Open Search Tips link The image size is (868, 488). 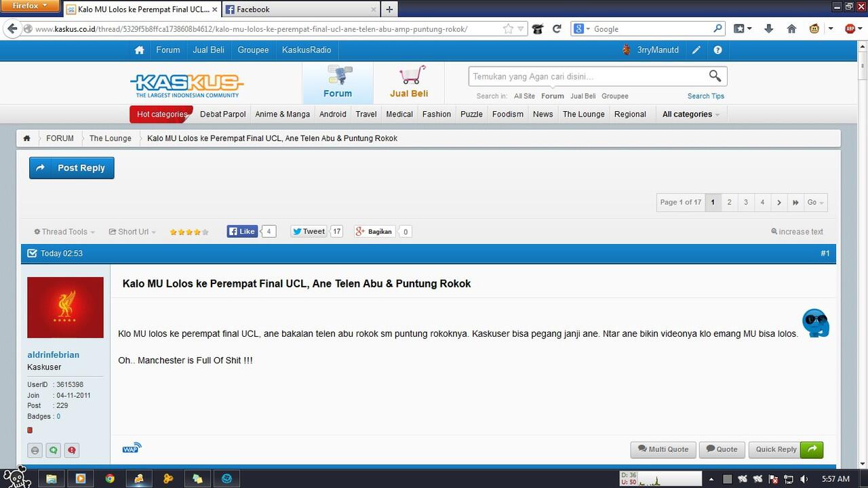tap(706, 96)
